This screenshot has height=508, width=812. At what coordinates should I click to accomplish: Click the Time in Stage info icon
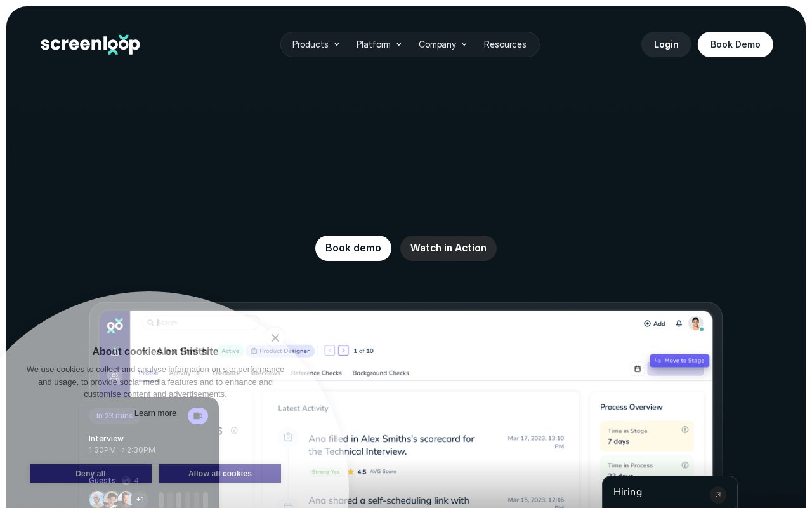point(685,430)
